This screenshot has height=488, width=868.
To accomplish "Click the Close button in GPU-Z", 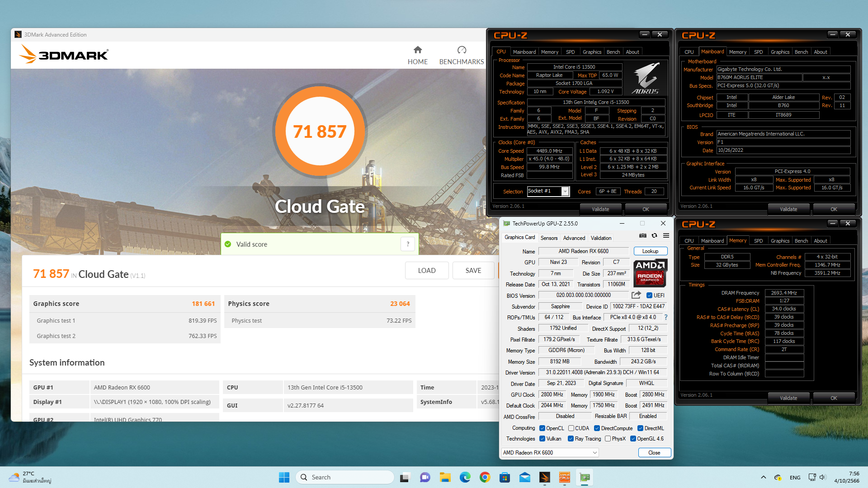I will pyautogui.click(x=654, y=452).
